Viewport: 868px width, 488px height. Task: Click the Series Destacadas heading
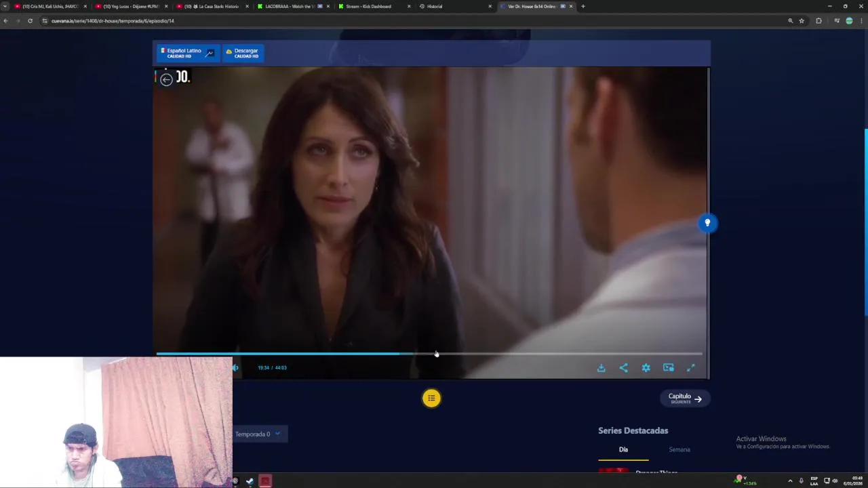coord(633,430)
